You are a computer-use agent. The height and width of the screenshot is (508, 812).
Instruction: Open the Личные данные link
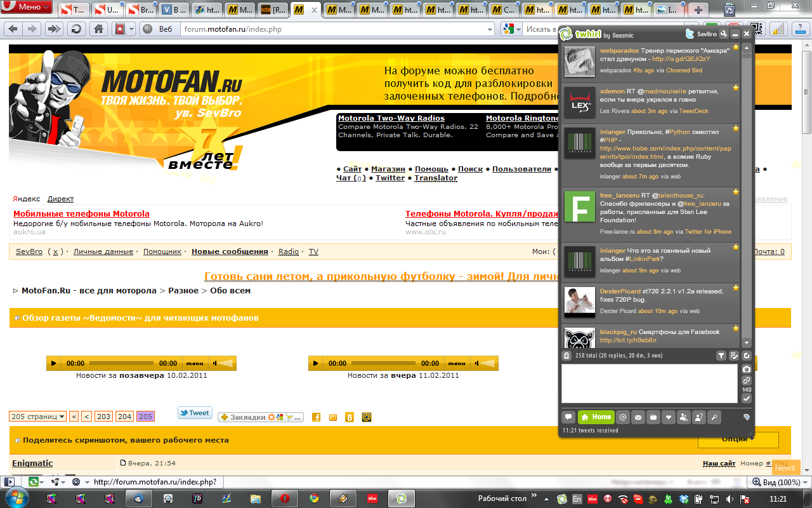tap(103, 251)
